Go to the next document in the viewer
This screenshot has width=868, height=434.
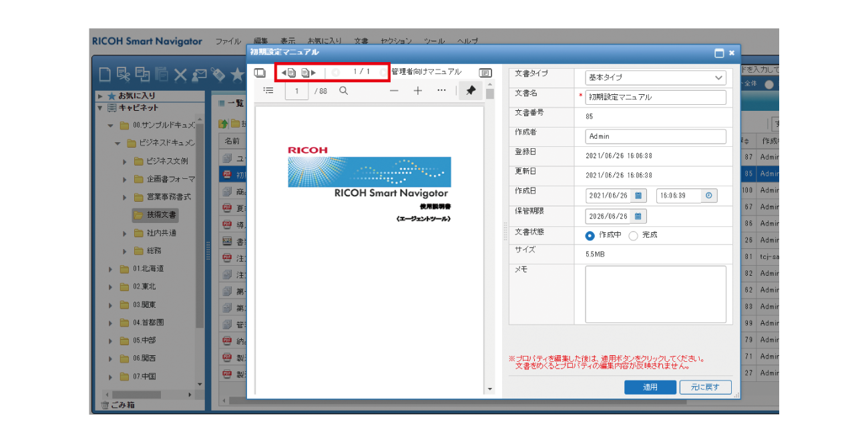pyautogui.click(x=307, y=72)
